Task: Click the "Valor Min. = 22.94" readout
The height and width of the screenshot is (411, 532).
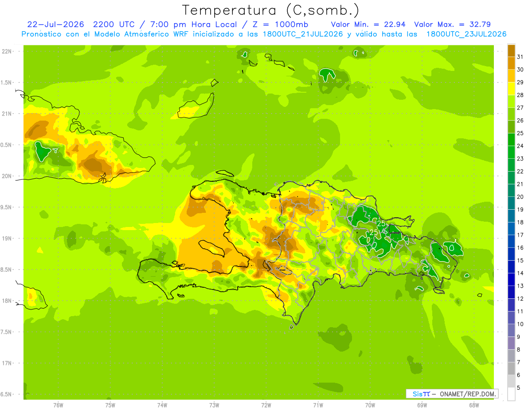Action: (x=368, y=24)
